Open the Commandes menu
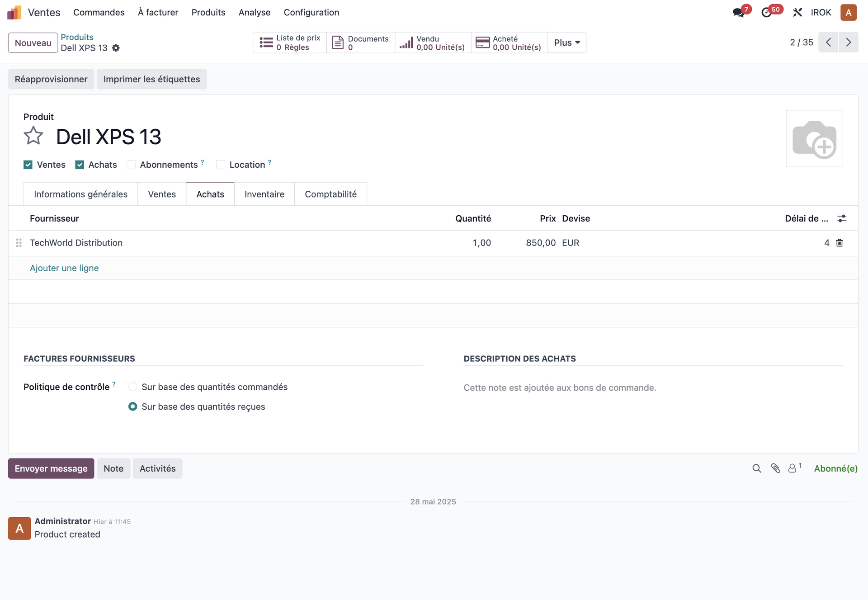The width and height of the screenshot is (868, 600). tap(99, 12)
